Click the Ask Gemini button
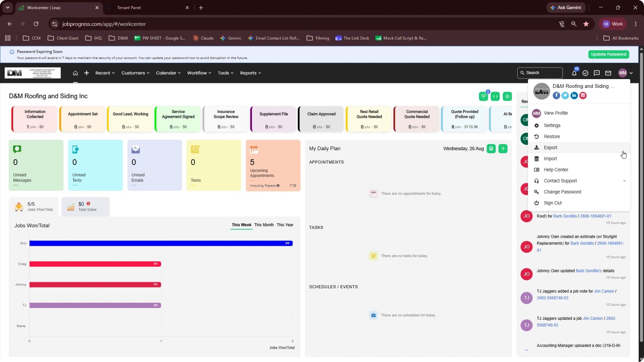The width and height of the screenshot is (644, 362). (566, 8)
